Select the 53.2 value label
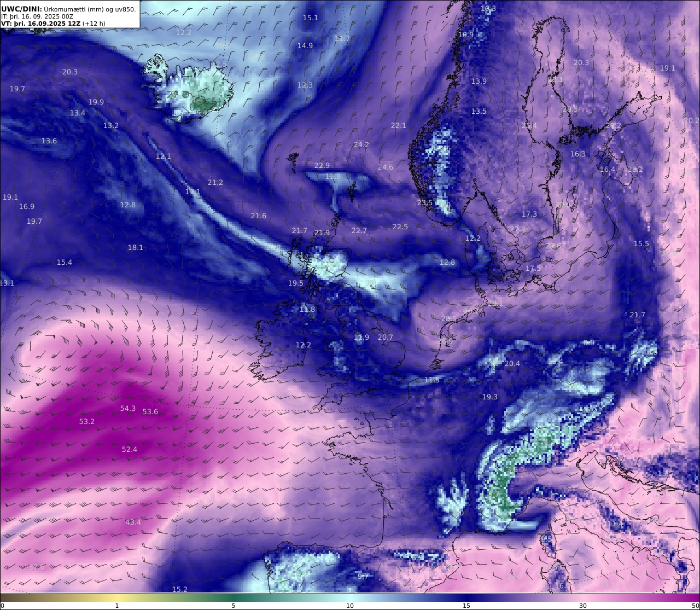Screen dimensions: 700x610 (87, 422)
